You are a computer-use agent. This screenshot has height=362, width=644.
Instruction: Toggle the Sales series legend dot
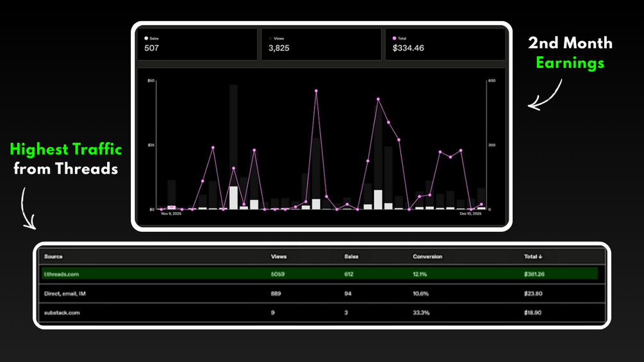click(146, 38)
